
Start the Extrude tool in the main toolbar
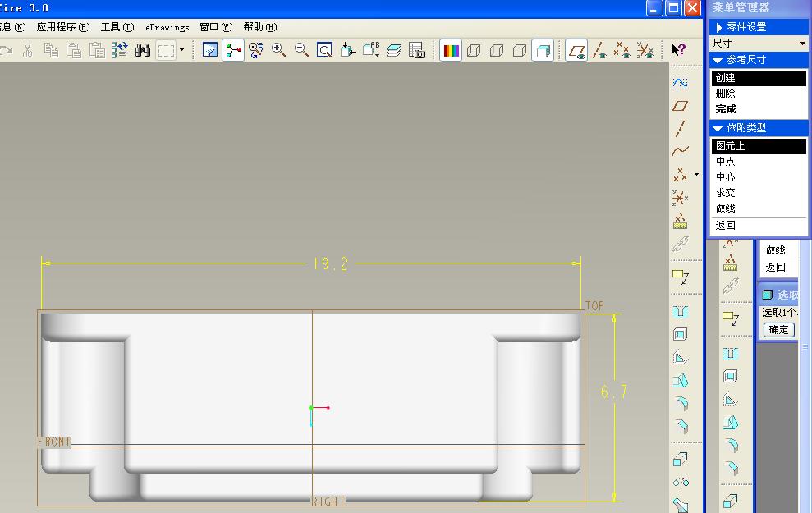pos(680,459)
